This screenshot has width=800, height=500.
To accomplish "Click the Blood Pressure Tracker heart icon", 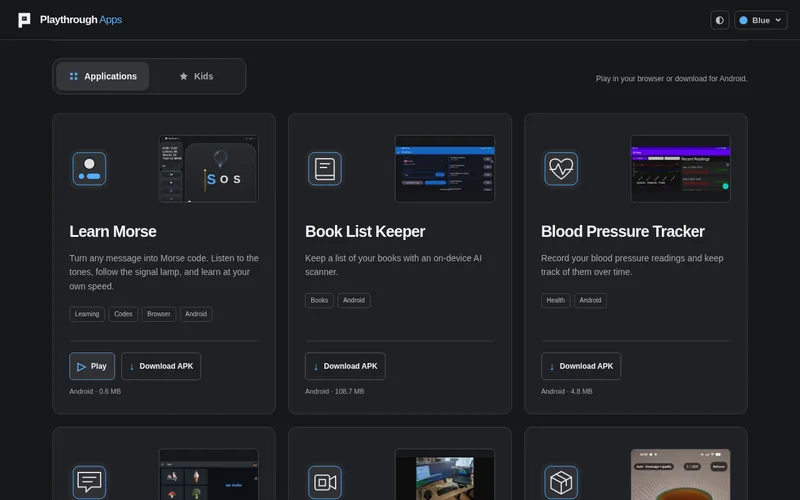I will click(x=561, y=169).
